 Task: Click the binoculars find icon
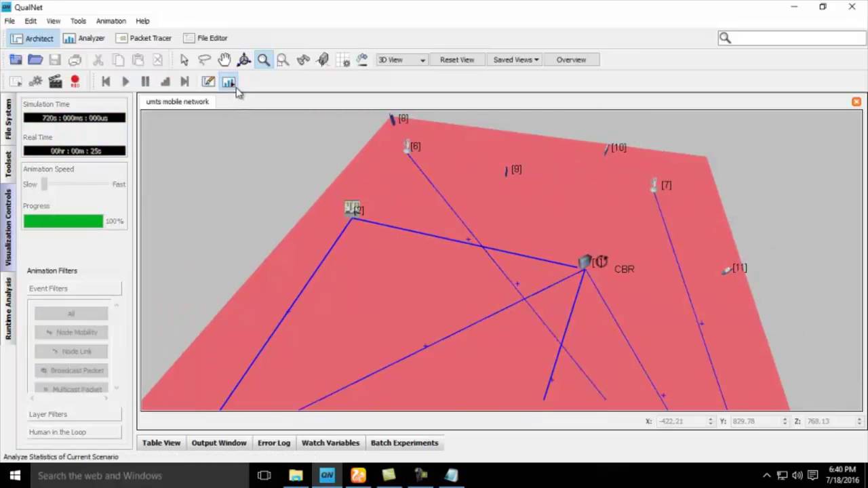coord(303,60)
